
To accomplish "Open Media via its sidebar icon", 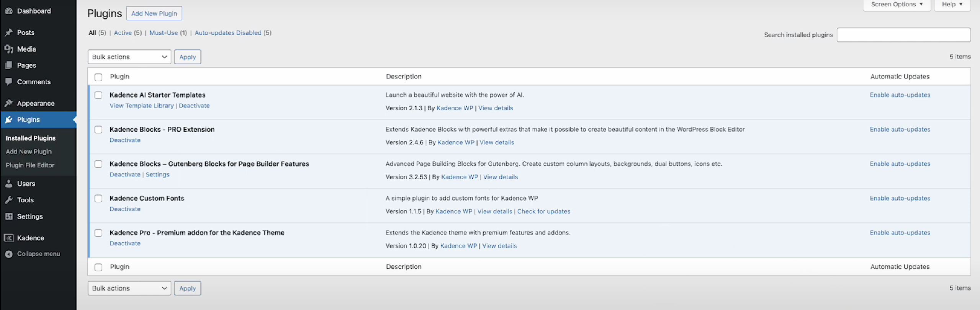I will [9, 49].
